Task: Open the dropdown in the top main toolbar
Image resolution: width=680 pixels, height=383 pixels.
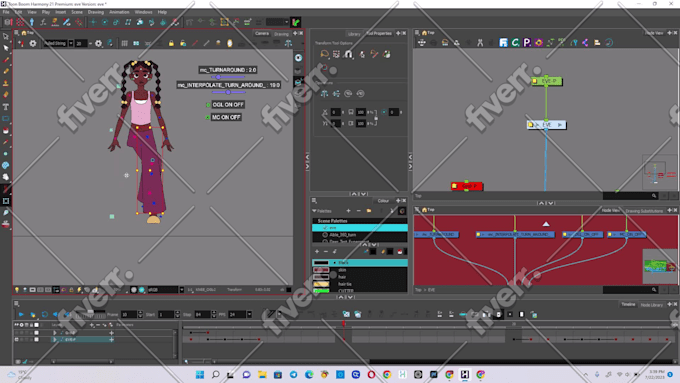Action: [x=286, y=22]
